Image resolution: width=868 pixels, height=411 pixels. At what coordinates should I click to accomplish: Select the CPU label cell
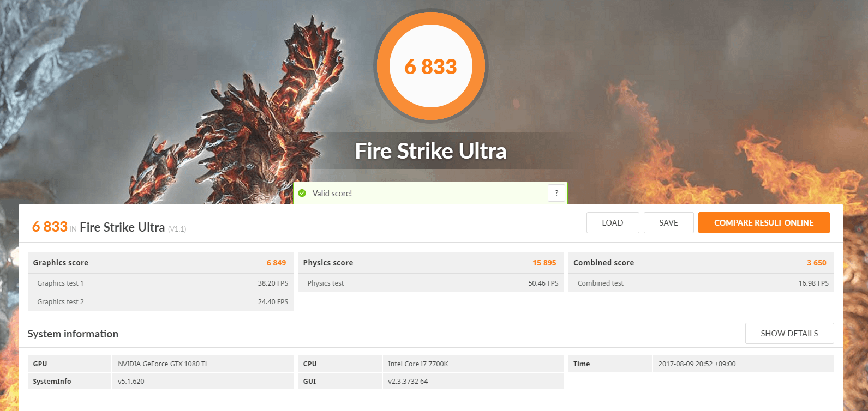[339, 364]
